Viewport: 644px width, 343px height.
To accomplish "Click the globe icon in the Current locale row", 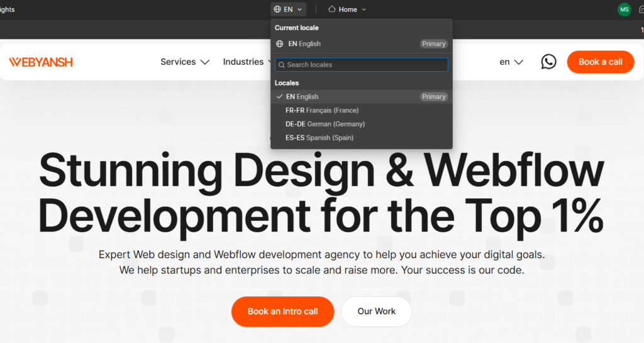I will tap(280, 44).
